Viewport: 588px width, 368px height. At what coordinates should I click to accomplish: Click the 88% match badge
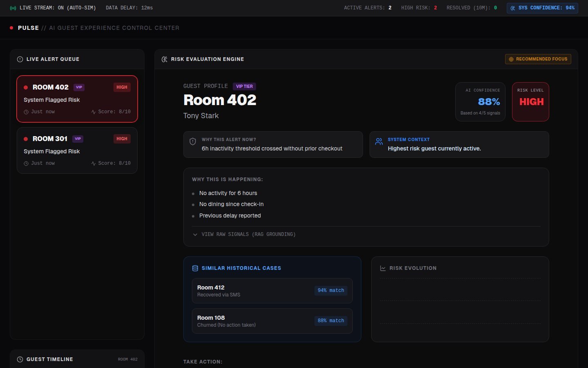point(331,321)
